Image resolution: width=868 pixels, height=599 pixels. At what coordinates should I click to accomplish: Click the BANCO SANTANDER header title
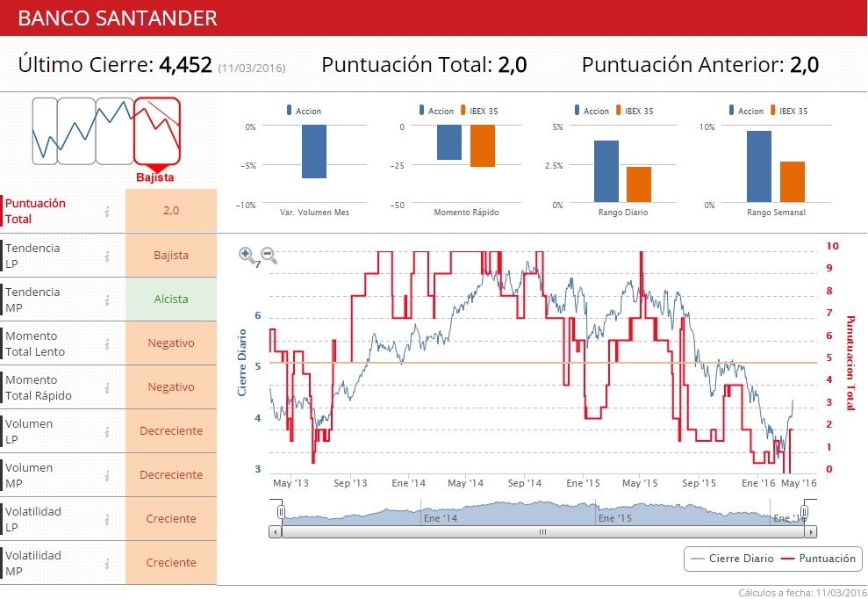[118, 18]
